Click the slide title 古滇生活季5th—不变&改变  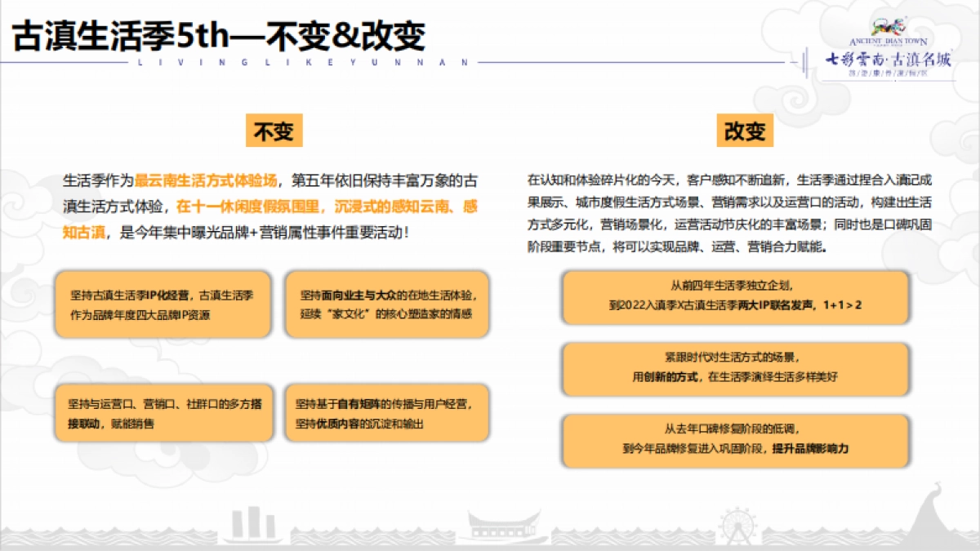(216, 31)
